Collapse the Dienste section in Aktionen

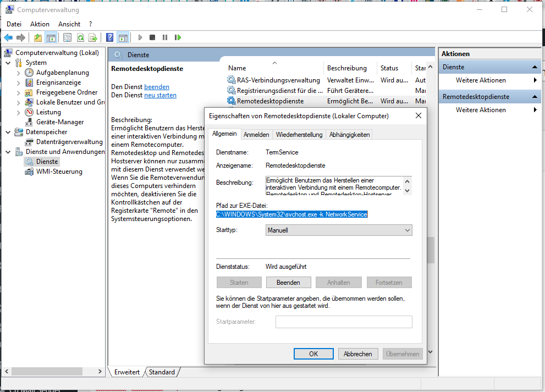[x=536, y=67]
